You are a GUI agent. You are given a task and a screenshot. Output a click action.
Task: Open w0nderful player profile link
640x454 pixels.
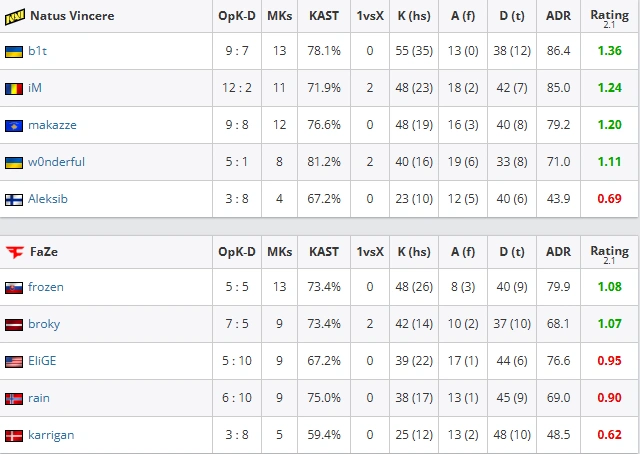(56, 162)
